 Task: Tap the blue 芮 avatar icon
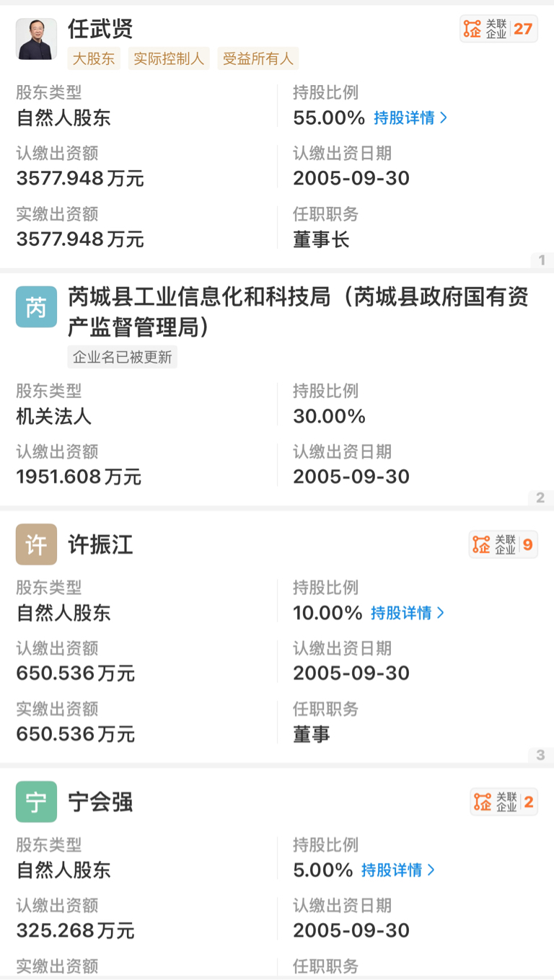point(36,307)
